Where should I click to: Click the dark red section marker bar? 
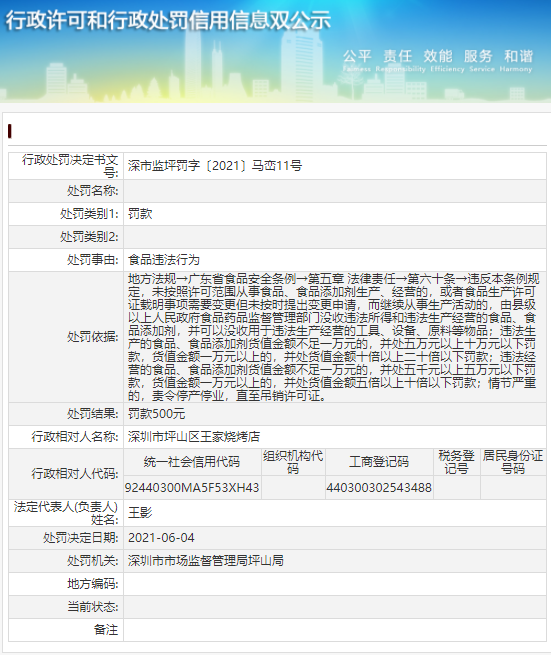10,131
